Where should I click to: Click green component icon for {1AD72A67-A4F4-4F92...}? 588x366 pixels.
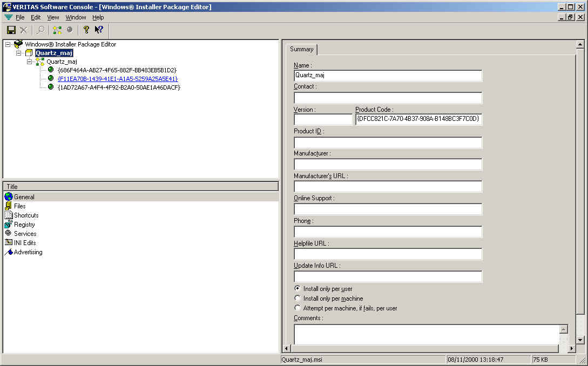coord(51,87)
